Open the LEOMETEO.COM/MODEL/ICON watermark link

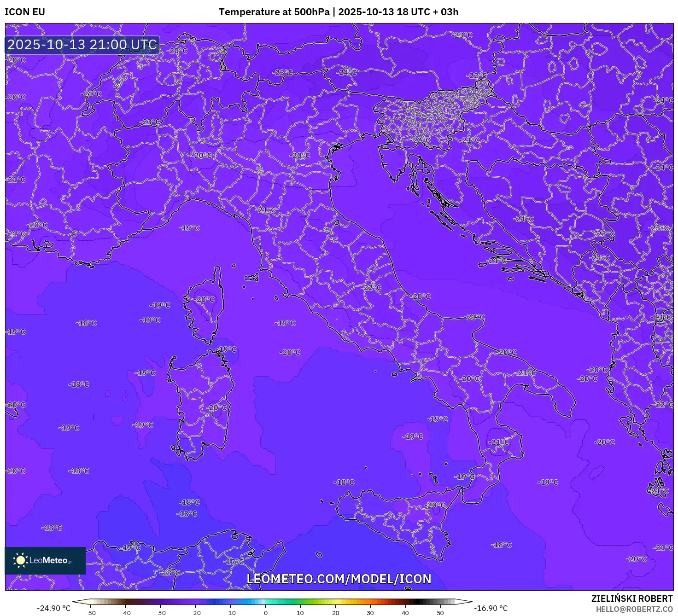[x=339, y=579]
